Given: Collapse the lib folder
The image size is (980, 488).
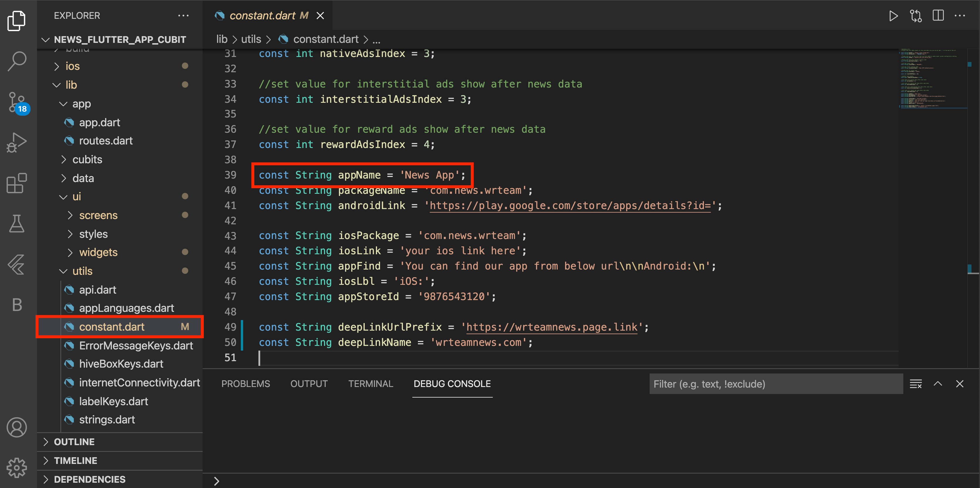Looking at the screenshot, I should [x=71, y=85].
